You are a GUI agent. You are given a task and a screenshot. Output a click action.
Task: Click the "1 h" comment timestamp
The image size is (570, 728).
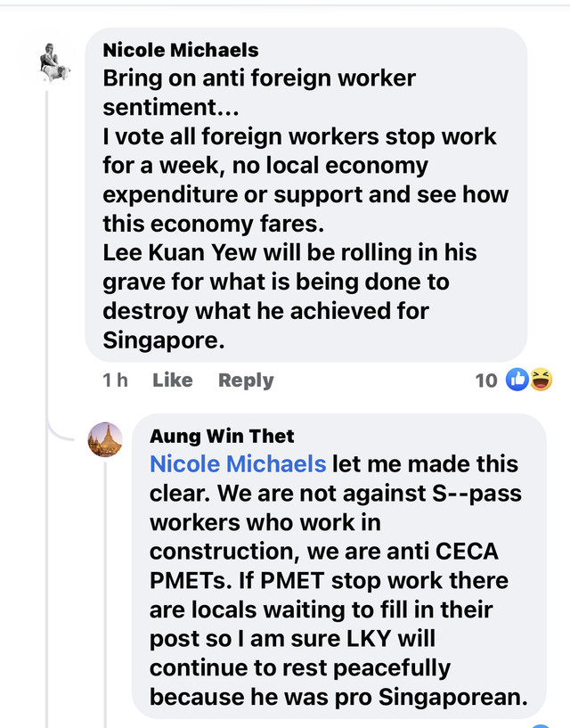coord(115,380)
